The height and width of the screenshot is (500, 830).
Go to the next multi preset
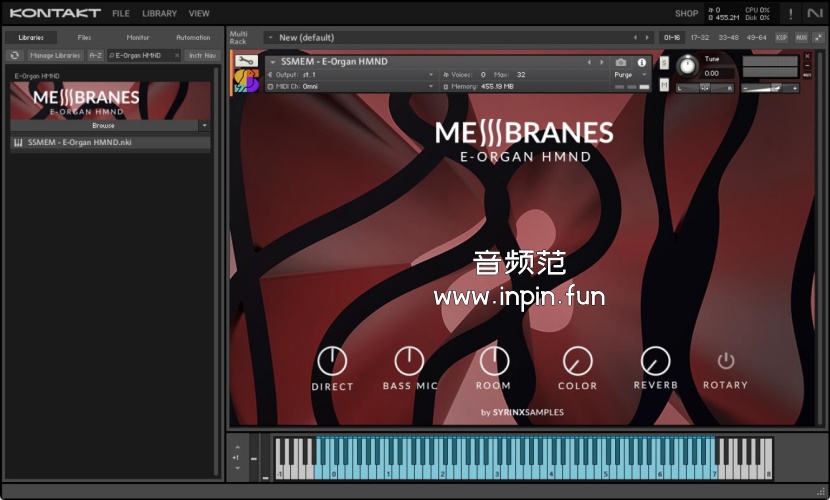tap(647, 38)
